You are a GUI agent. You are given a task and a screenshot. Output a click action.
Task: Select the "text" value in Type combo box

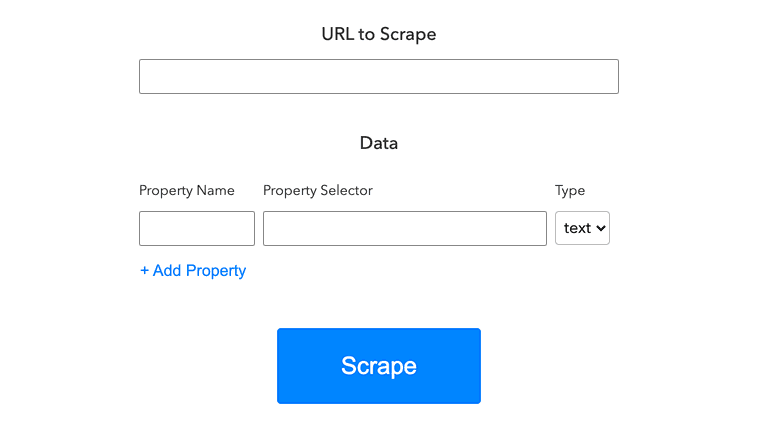(577, 228)
